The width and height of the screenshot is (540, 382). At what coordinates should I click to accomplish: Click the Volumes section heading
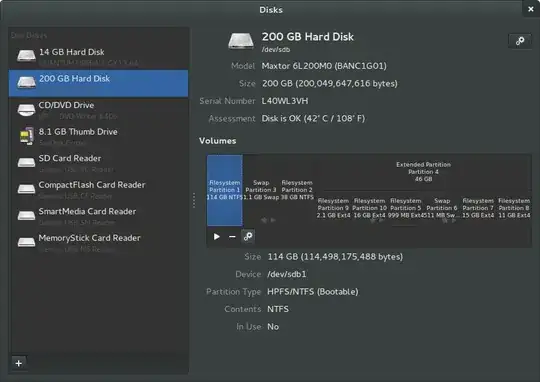pyautogui.click(x=218, y=141)
